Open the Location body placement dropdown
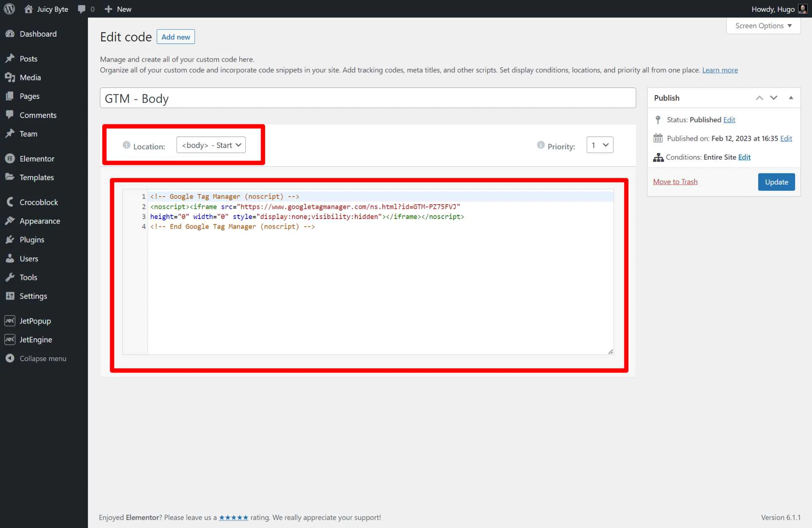Image resolution: width=812 pixels, height=528 pixels. point(211,145)
